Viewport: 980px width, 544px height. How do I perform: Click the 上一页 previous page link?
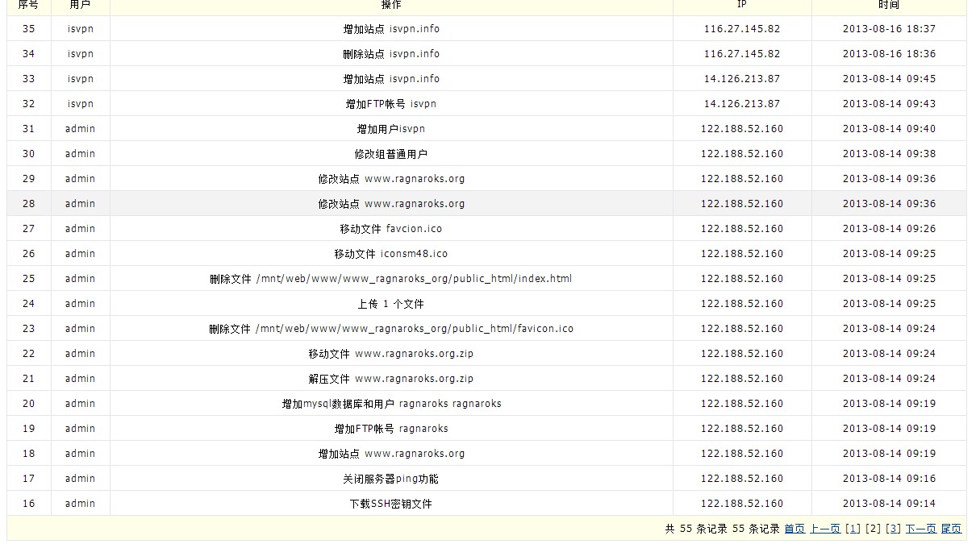tap(824, 529)
